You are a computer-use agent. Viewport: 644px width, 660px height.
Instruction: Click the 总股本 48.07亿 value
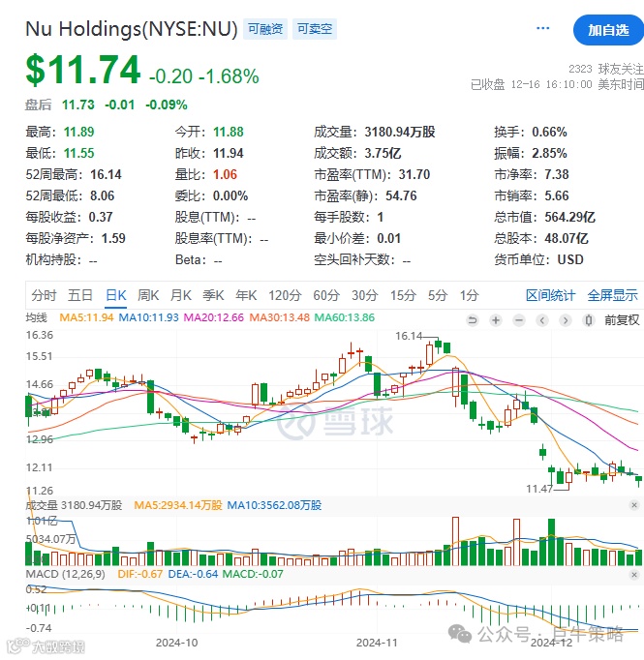[x=567, y=239]
